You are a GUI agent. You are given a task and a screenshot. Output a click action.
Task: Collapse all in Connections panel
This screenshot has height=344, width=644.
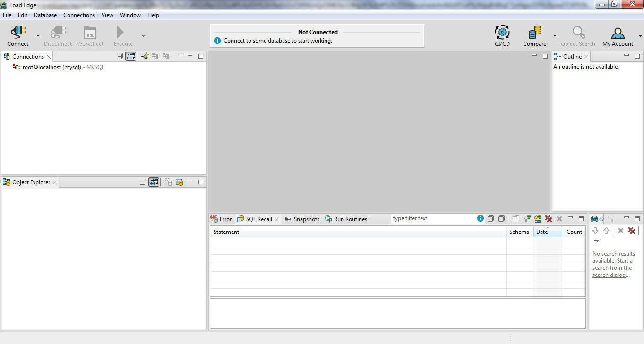point(120,56)
